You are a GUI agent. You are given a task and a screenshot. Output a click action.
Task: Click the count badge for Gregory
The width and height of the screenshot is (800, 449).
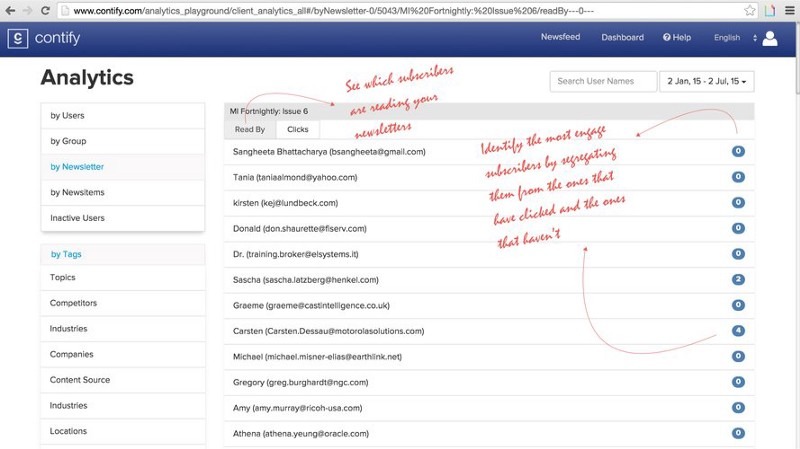(738, 382)
